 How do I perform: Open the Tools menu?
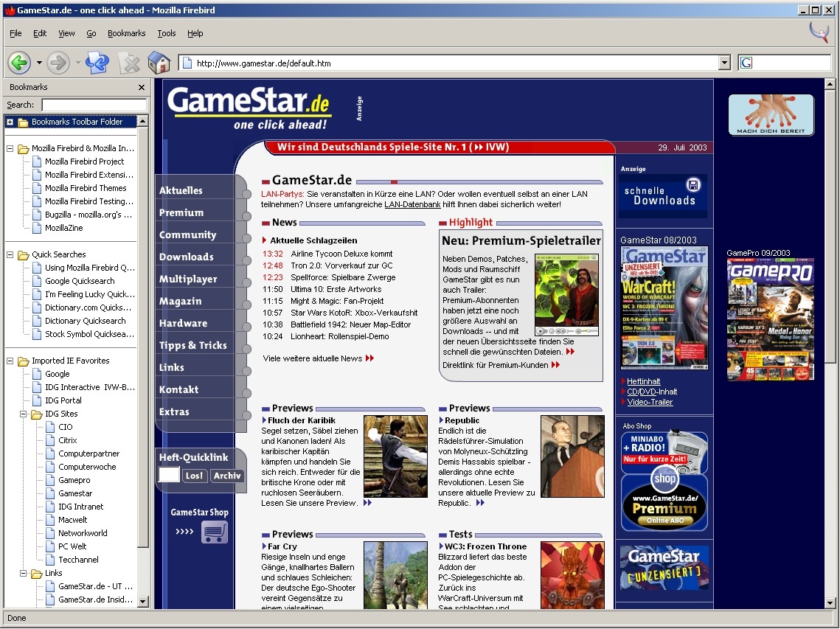point(166,33)
